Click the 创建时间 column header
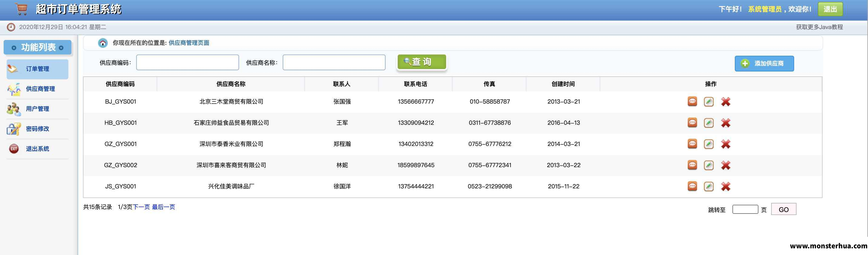868x255 pixels. tap(563, 84)
